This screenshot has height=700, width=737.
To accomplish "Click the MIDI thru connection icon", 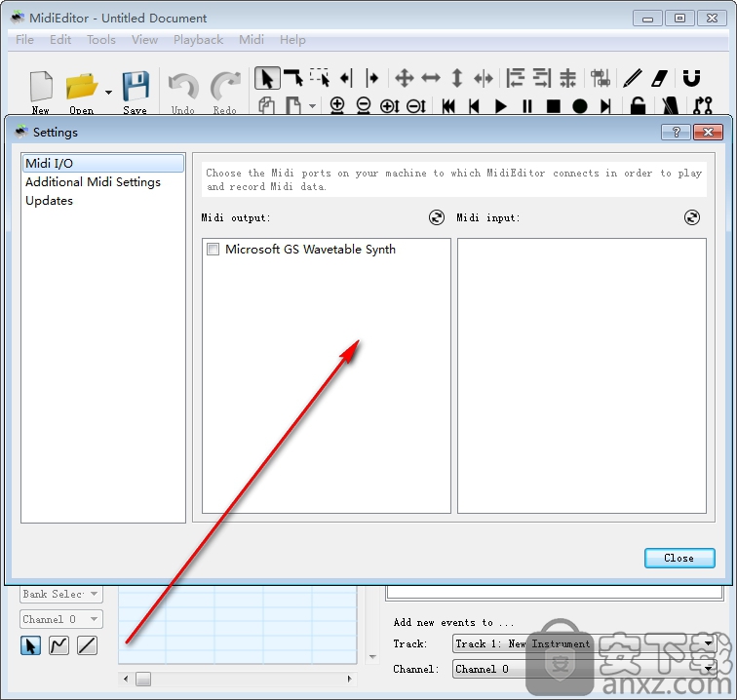I will point(703,105).
